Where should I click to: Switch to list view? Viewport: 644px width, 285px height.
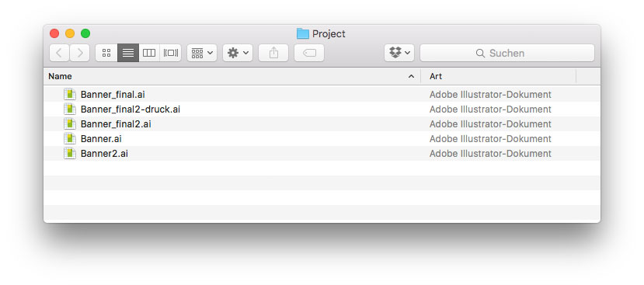(128, 53)
